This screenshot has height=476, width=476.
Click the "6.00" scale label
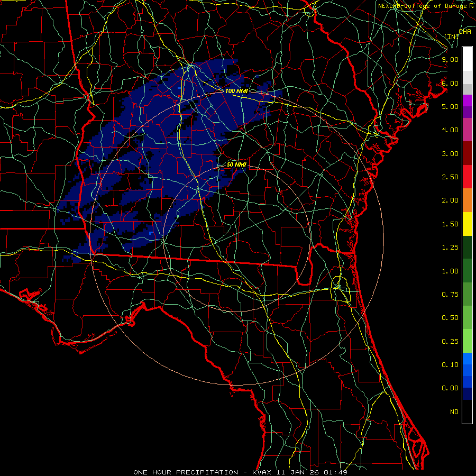(x=450, y=83)
